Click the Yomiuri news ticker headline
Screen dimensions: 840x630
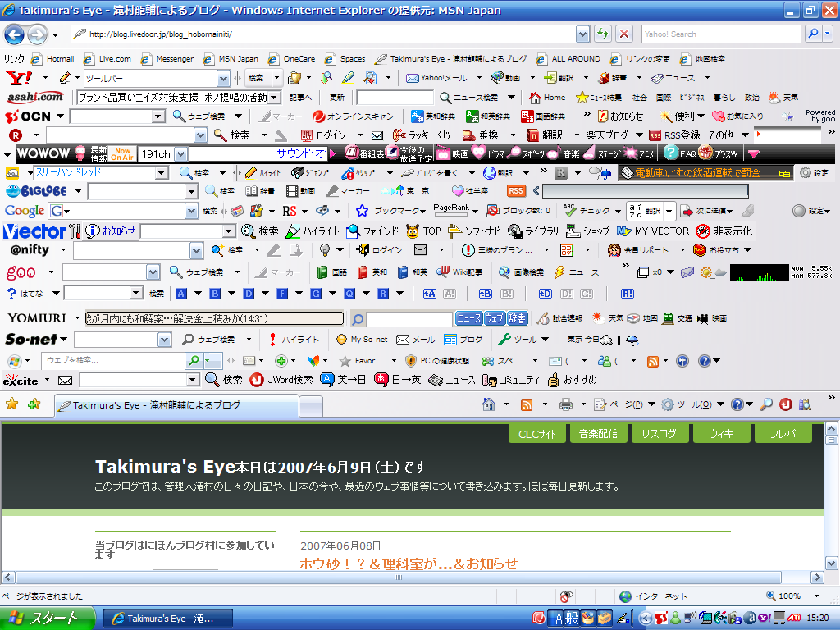[x=214, y=319]
